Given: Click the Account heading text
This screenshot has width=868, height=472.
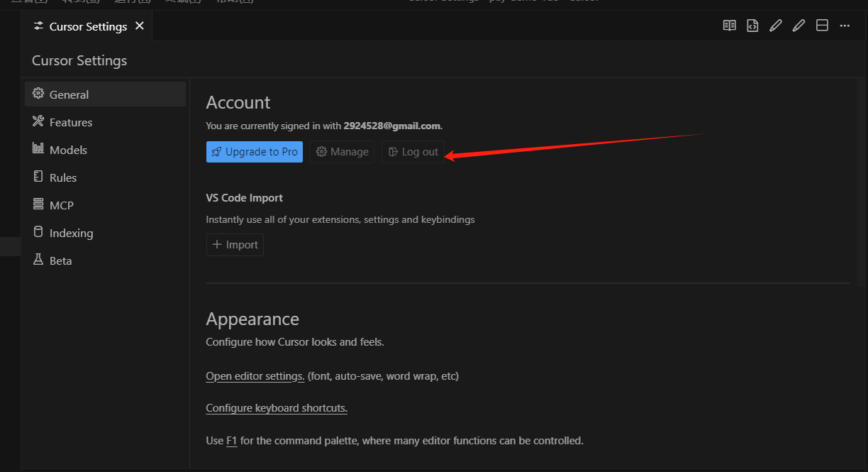Looking at the screenshot, I should (238, 102).
